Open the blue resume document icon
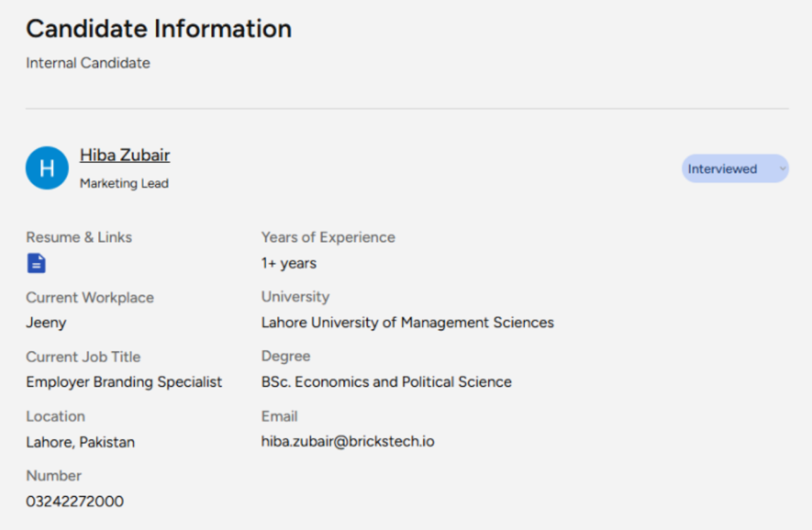This screenshot has width=812, height=530. coord(36,264)
